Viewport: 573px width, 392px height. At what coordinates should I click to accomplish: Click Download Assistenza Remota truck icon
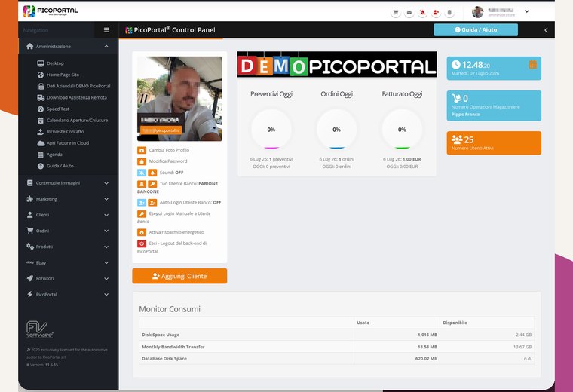(41, 97)
